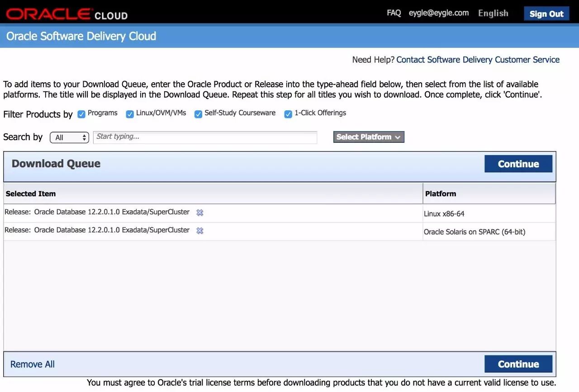Toggle the Linux/OVM/VMs filter checkbox

click(130, 114)
